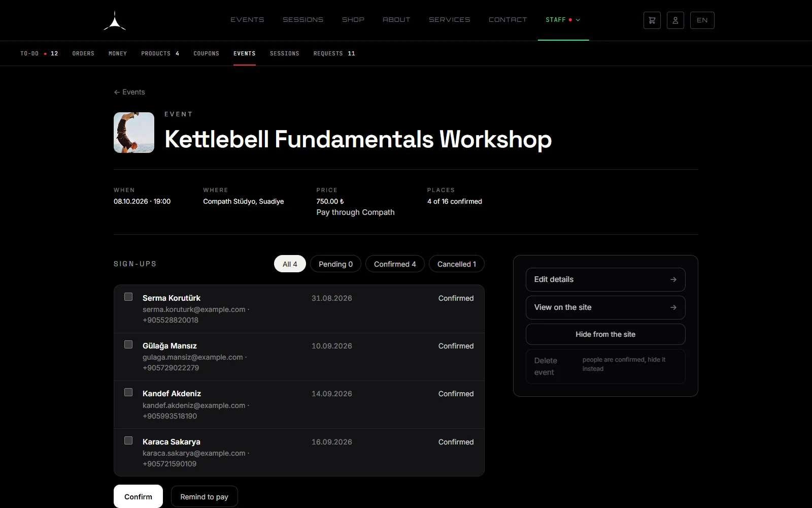This screenshot has width=812, height=508.
Task: Switch language with the EN button
Action: coord(702,20)
